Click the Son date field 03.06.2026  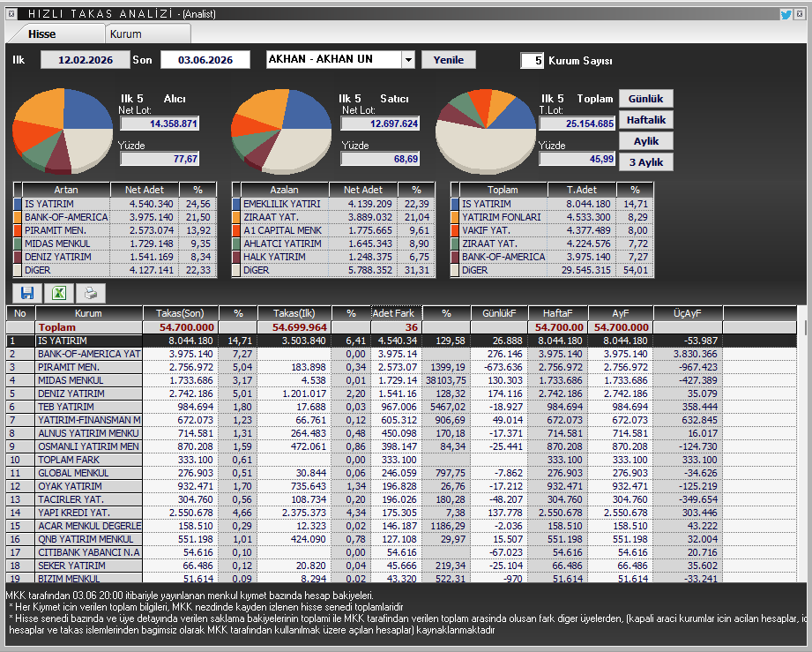click(205, 60)
